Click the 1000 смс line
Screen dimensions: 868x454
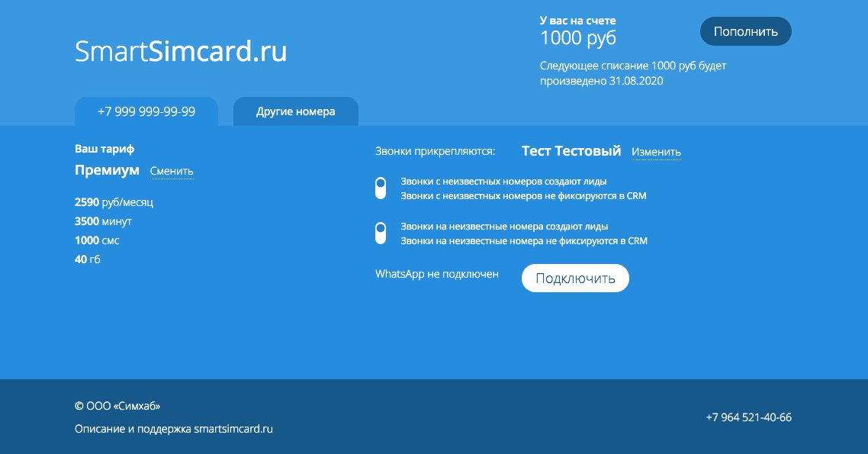pyautogui.click(x=97, y=240)
